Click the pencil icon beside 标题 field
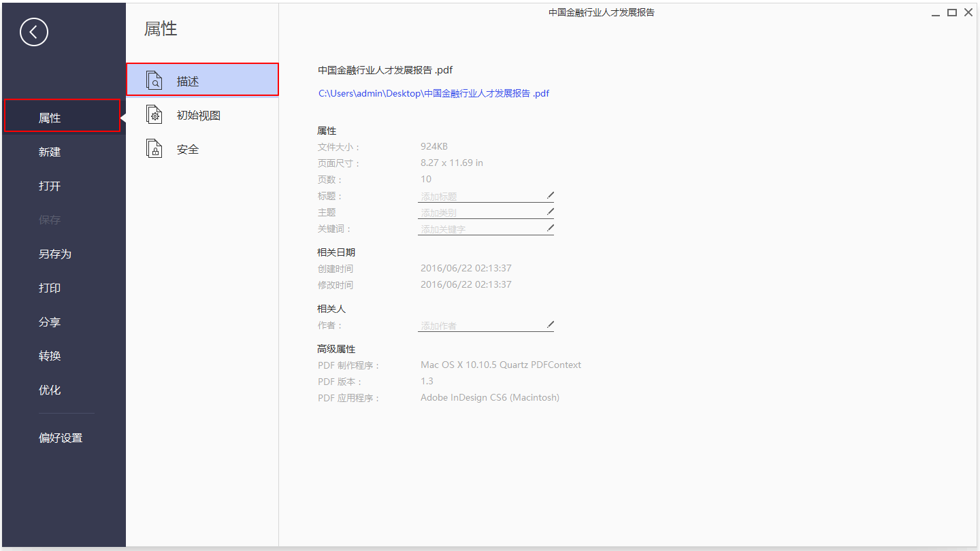Image resolution: width=980 pixels, height=551 pixels. [x=551, y=195]
